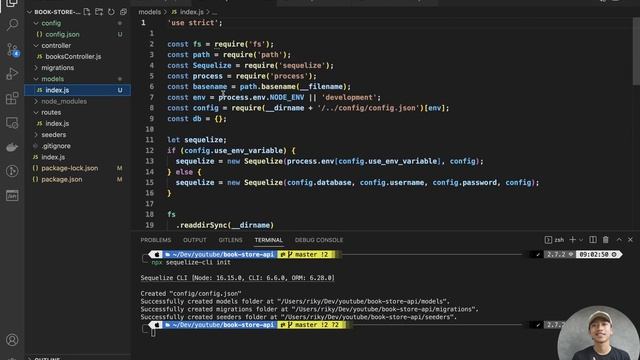640x360 pixels.
Task: Click 'npx sequelize-cli init' terminal command
Action: (191, 262)
